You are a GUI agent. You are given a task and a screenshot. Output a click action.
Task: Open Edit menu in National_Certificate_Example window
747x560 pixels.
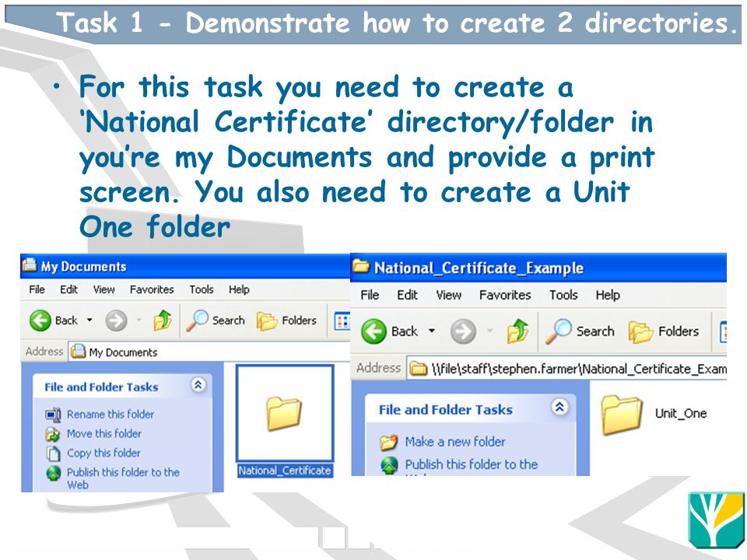pyautogui.click(x=407, y=296)
